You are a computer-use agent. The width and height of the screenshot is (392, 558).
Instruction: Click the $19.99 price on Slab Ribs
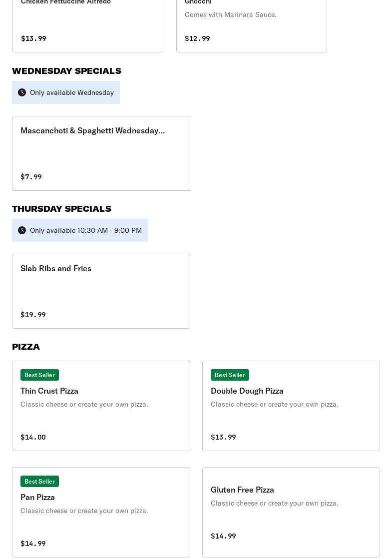[33, 315]
